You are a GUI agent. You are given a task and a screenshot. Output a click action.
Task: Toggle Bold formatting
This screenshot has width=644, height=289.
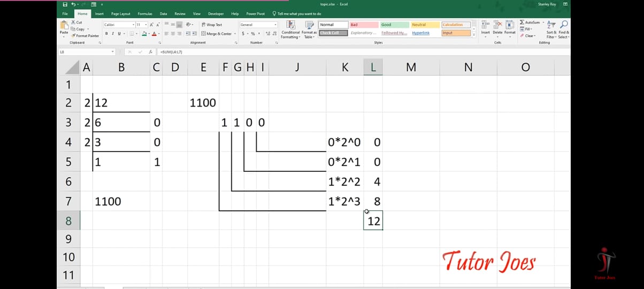click(x=106, y=34)
